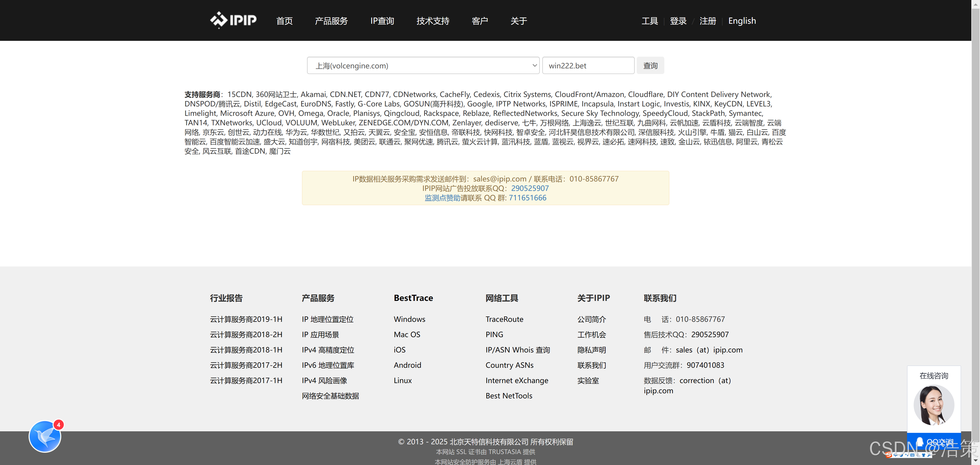Click the IPIP logo
This screenshot has width=980, height=465.
(233, 20)
